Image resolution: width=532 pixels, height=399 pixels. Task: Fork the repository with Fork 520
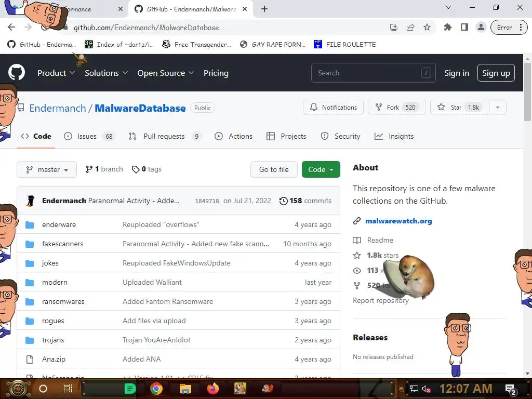[396, 107]
